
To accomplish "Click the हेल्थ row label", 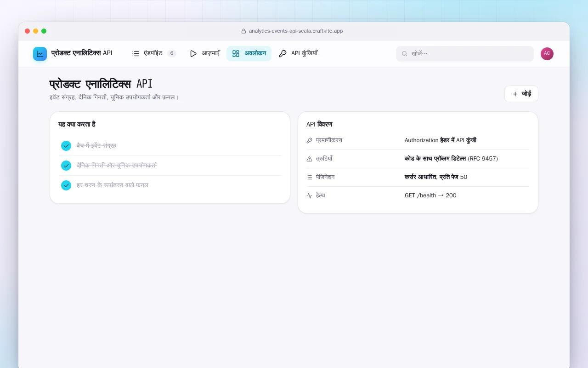I will pyautogui.click(x=321, y=195).
